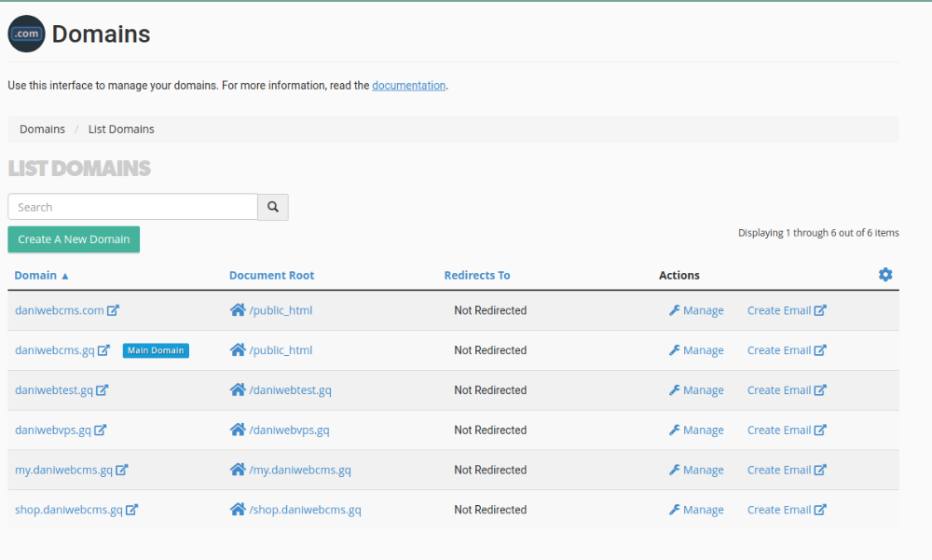The height and width of the screenshot is (560, 932).
Task: Click Not Redirected in shop.daniwebcms.gq row
Action: (x=490, y=510)
